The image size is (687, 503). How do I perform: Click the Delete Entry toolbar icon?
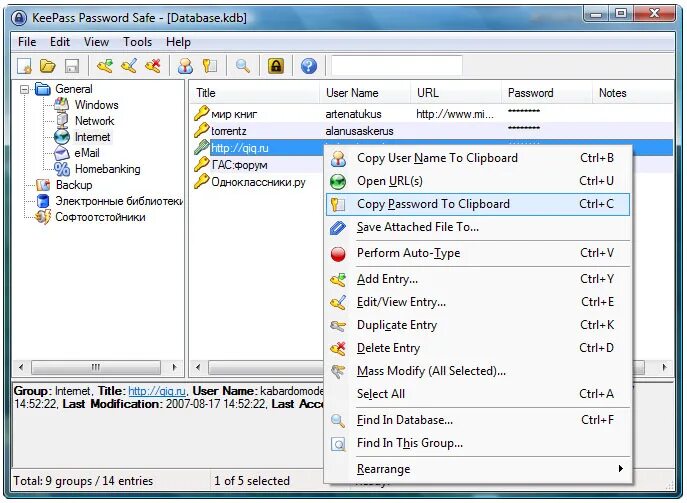tap(153, 66)
